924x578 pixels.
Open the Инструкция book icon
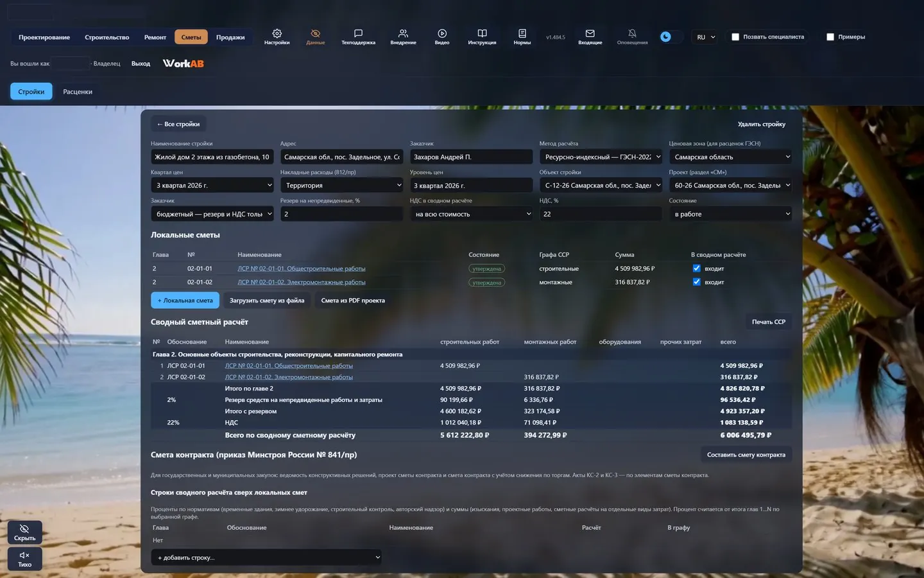482,33
